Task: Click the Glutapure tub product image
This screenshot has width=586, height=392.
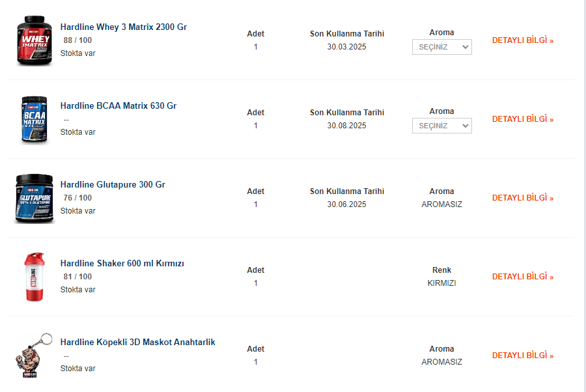Action: pos(35,199)
